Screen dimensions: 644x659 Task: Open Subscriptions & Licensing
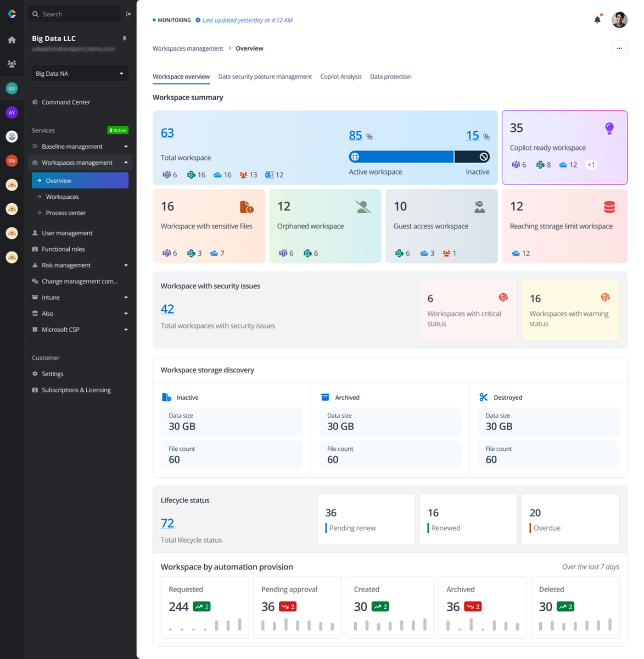tap(80, 390)
